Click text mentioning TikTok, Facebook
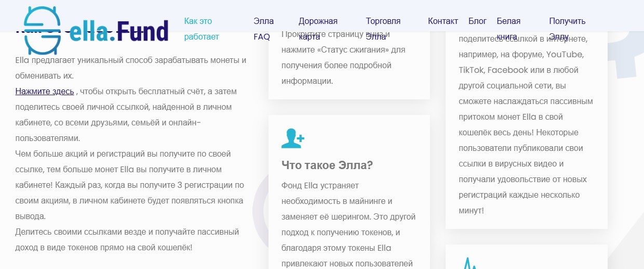The image size is (644, 269). pyautogui.click(x=493, y=70)
